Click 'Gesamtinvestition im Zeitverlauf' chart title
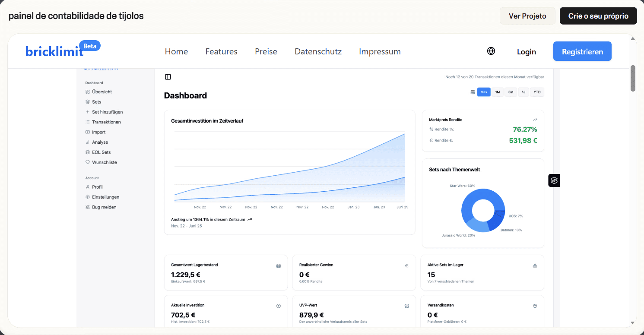Viewport: 644px width, 335px height. [x=207, y=121]
